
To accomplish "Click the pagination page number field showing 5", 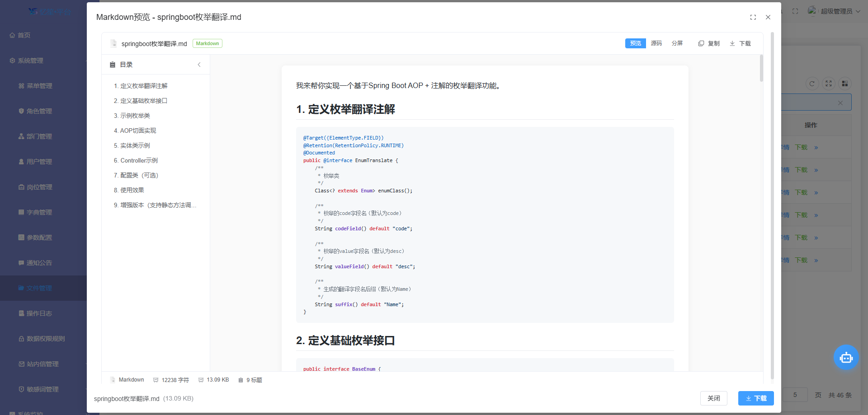I will tap(795, 395).
